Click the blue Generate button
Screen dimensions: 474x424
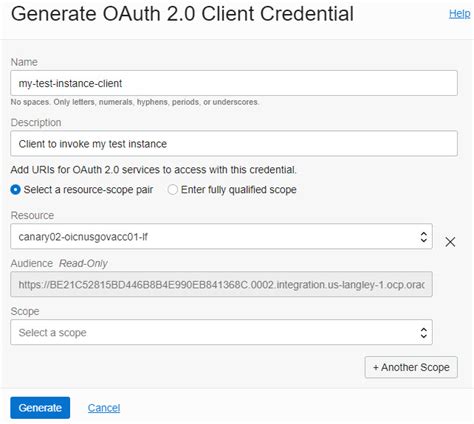pyautogui.click(x=40, y=408)
